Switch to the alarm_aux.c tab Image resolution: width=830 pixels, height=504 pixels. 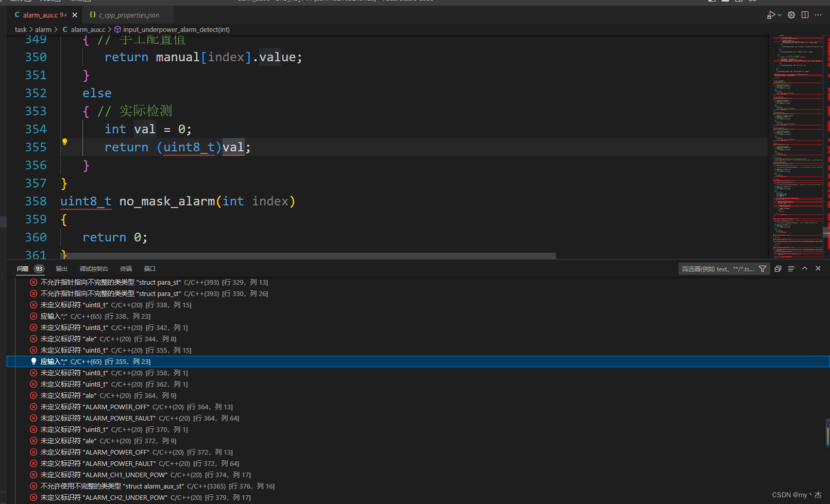(45, 15)
